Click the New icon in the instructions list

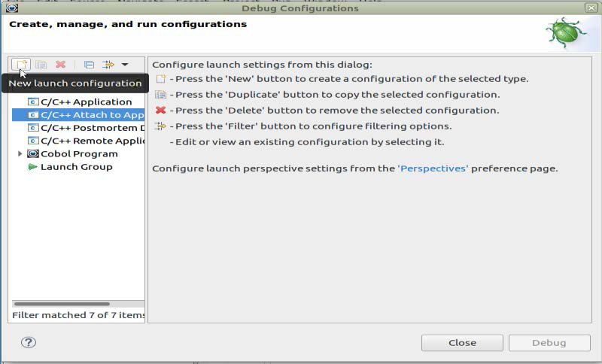tap(161, 79)
